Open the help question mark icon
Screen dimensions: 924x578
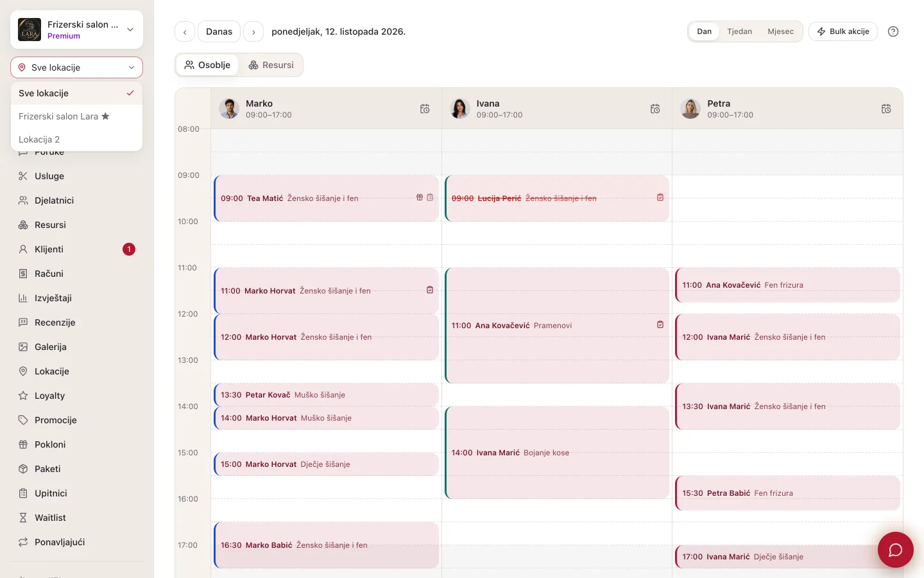tap(893, 31)
